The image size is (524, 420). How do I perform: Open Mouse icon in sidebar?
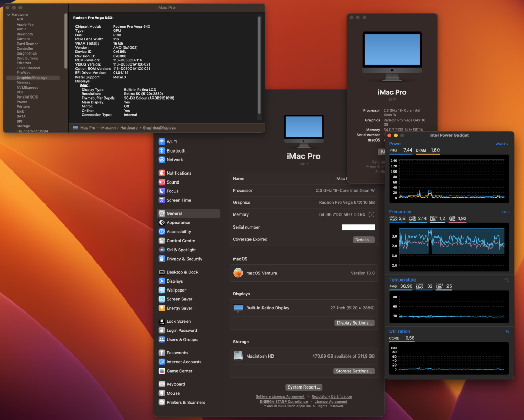pyautogui.click(x=162, y=393)
